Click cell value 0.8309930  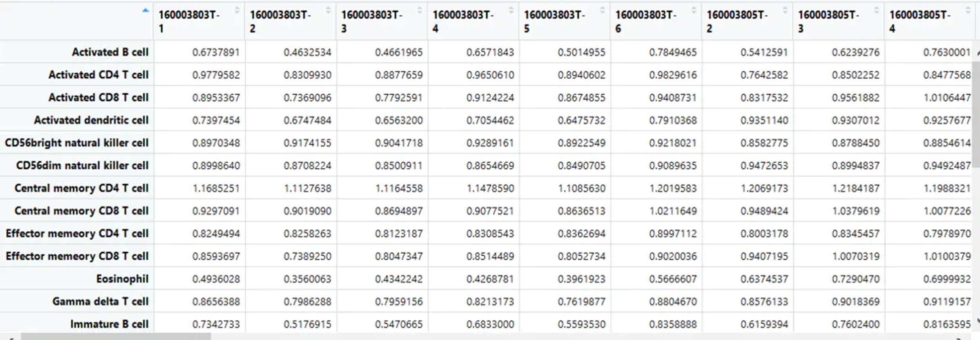tap(307, 75)
